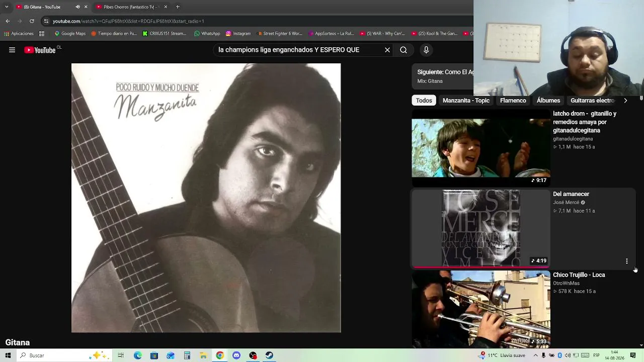Visit the OtroWnMas channel
Screen dimensions: 644x362
point(567,283)
